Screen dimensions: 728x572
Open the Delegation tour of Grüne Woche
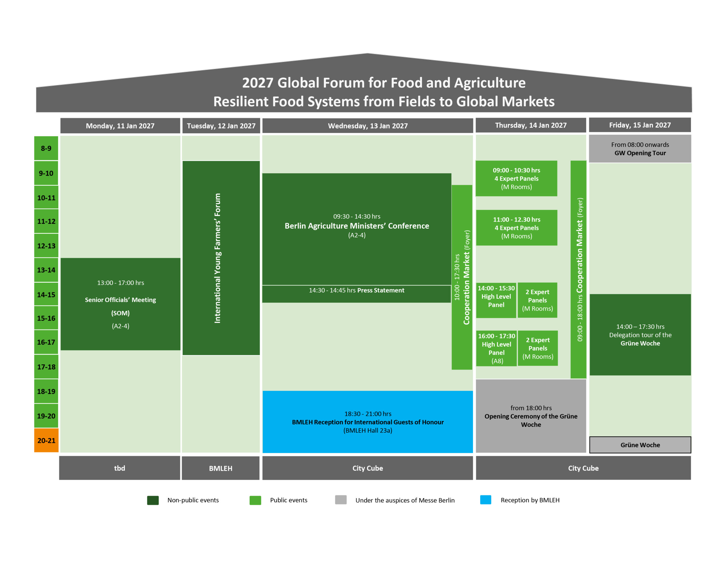640,335
